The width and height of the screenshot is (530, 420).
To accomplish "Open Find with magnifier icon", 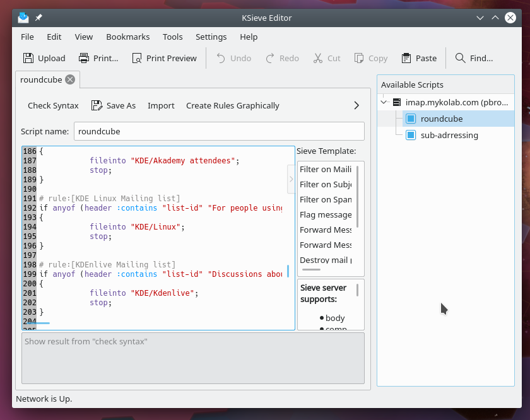I will click(x=461, y=58).
